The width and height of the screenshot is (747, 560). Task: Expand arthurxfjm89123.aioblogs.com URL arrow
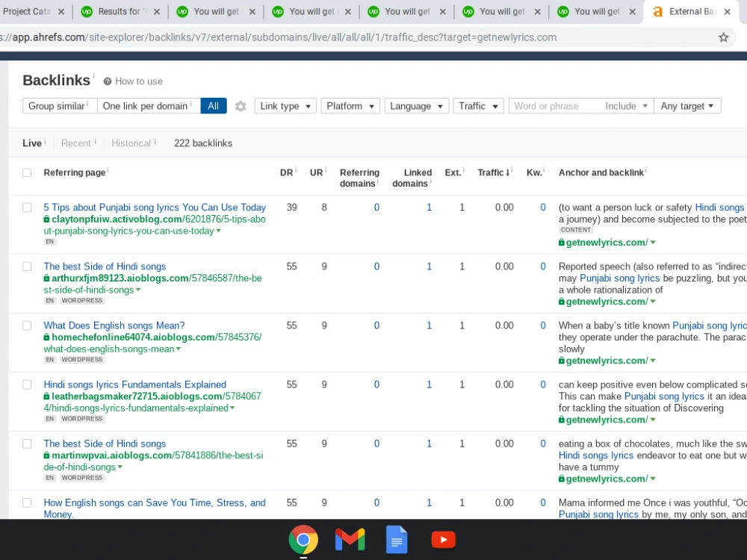[x=139, y=290]
